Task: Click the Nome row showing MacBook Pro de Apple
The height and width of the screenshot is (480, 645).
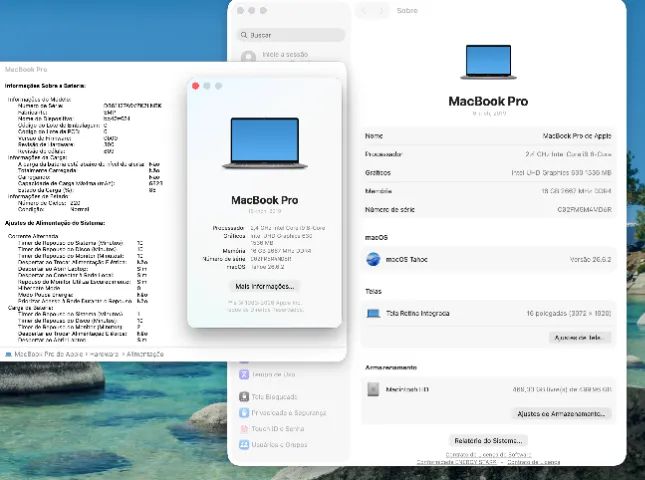Action: (x=488, y=136)
